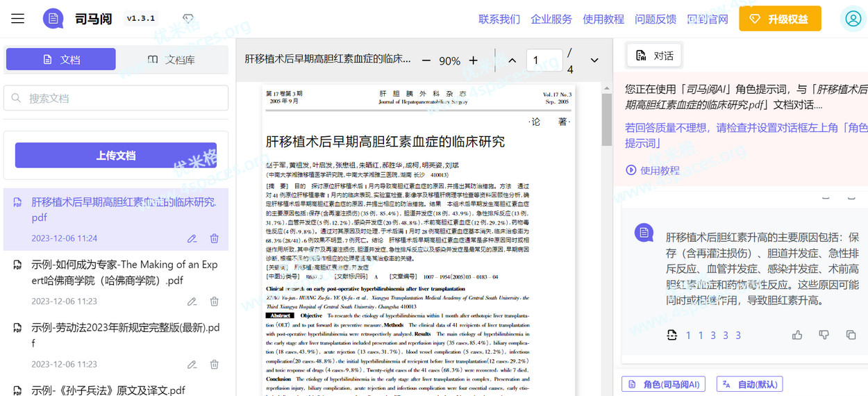Screen dimensions: 868x396
Task: Go to the next PDF page
Action: (594, 60)
